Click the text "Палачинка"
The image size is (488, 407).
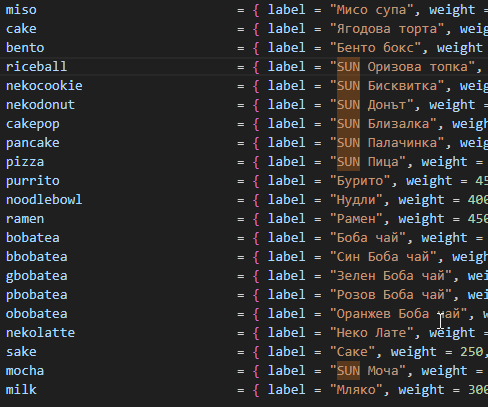tap(402, 143)
